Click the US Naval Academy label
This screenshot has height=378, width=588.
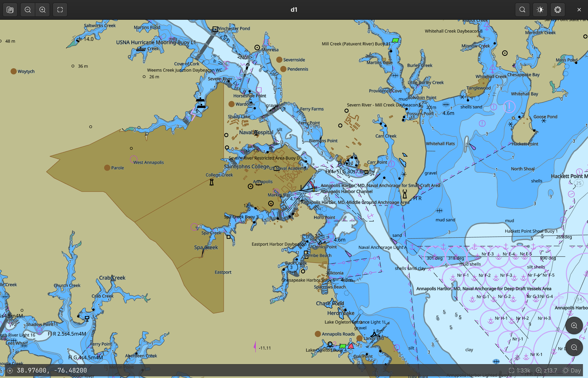pos(288,168)
